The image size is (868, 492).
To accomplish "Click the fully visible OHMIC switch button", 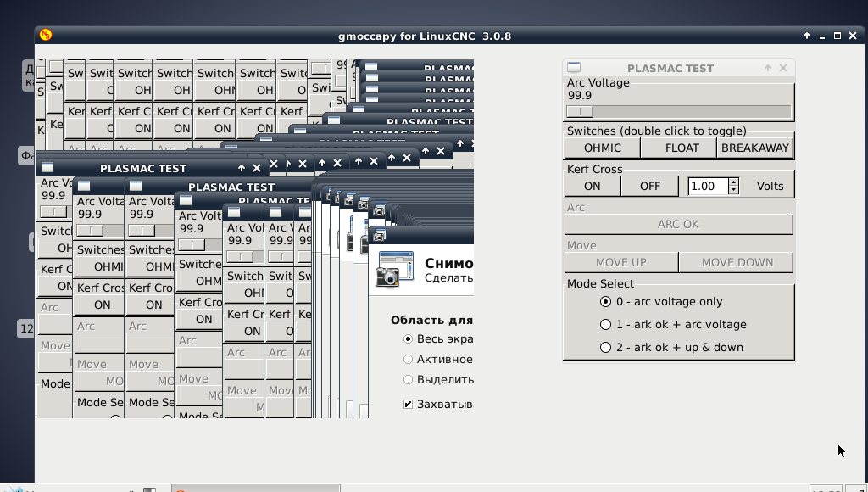I will 603,148.
